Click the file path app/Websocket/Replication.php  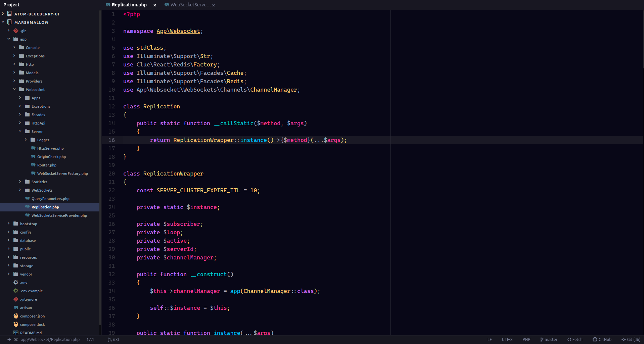[50, 340]
